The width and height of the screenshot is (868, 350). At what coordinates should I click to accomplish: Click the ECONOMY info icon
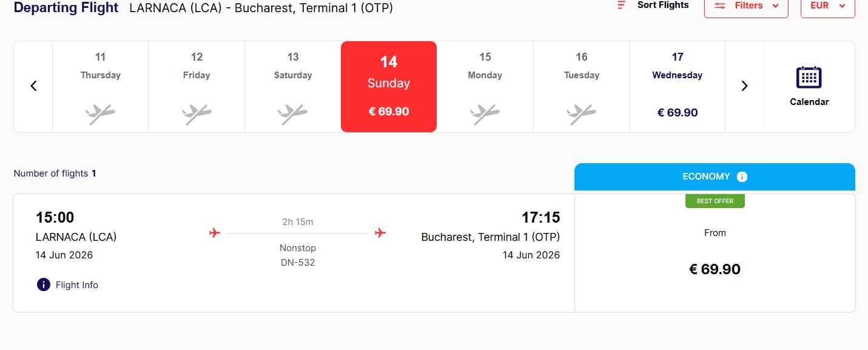click(x=742, y=177)
